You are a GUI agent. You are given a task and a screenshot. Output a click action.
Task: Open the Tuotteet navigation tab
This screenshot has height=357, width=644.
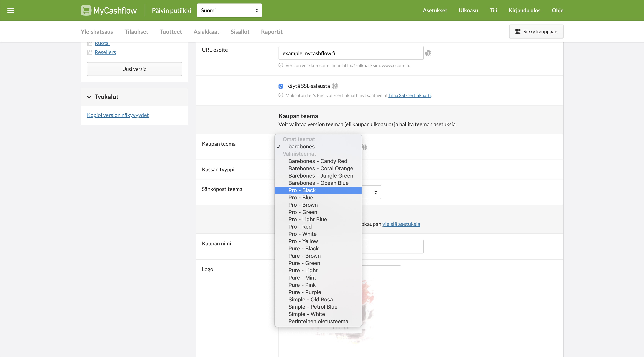(x=171, y=32)
